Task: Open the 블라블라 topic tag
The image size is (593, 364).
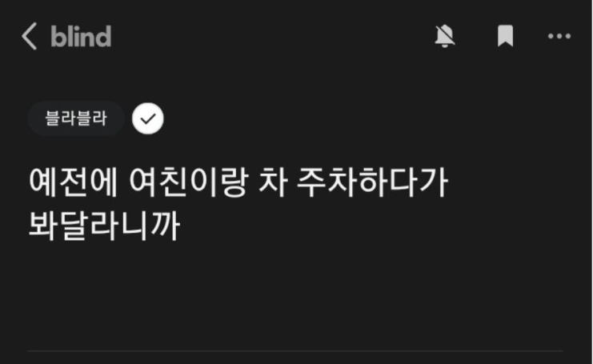Action: coord(76,118)
